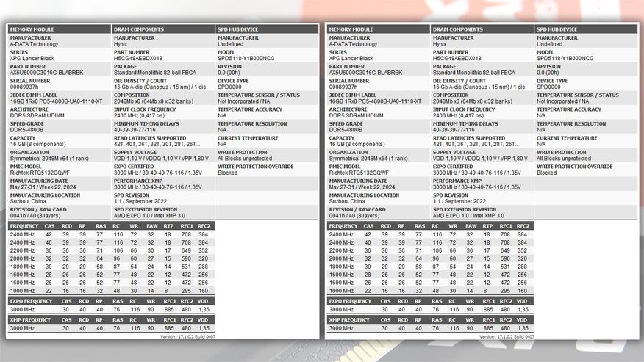Image resolution: width=644 pixels, height=362 pixels.
Task: Select 'Not Incorporated / NA' in right report
Action: click(562, 101)
